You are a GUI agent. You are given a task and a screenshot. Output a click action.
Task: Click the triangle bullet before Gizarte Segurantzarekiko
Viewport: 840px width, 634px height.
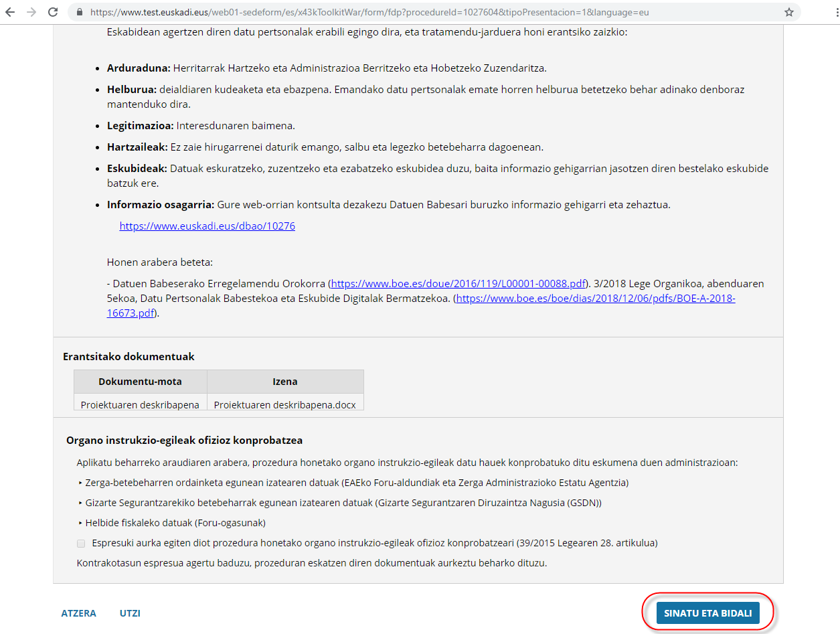point(81,503)
